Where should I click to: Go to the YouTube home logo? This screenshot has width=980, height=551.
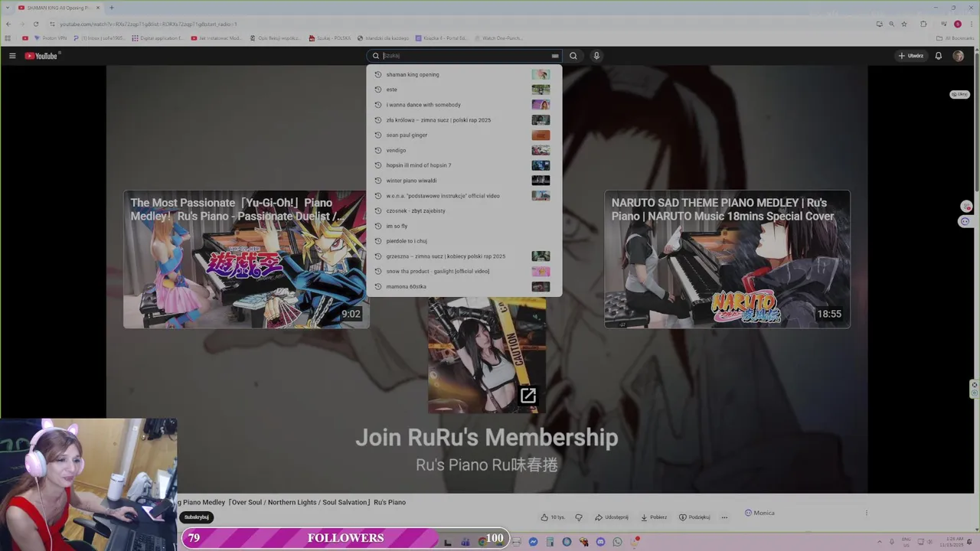tap(41, 56)
